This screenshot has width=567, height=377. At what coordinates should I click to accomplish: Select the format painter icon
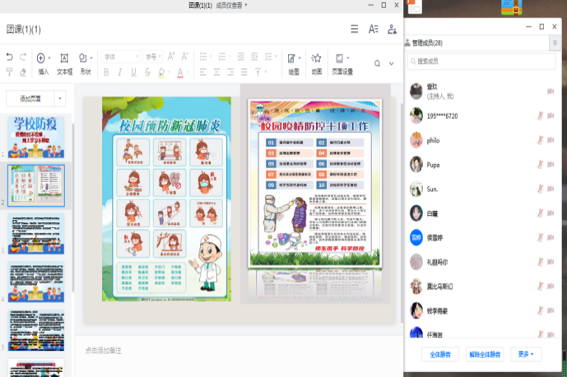point(9,72)
